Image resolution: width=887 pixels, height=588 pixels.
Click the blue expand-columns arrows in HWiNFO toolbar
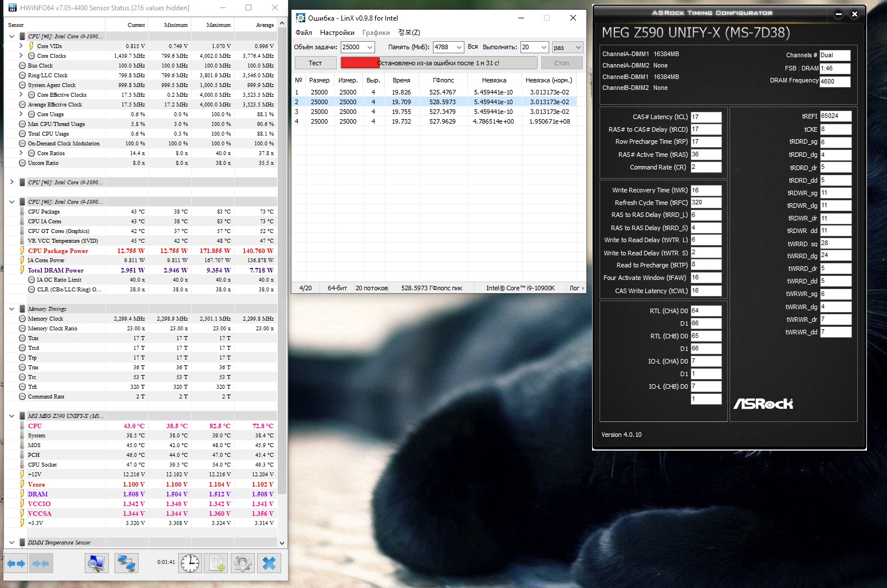point(15,563)
